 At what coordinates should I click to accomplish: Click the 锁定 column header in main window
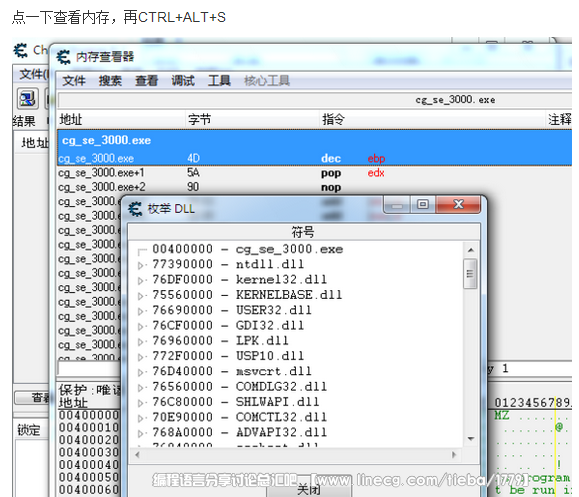(29, 430)
